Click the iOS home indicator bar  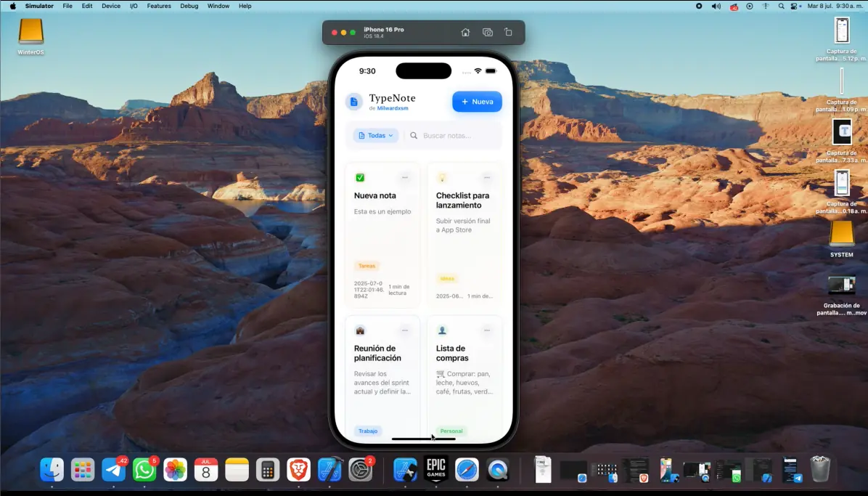[424, 439]
